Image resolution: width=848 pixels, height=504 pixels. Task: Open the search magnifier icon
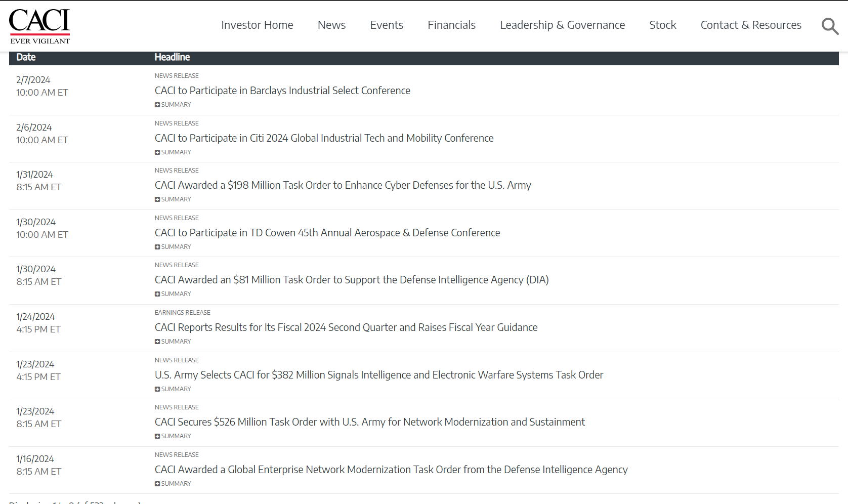coord(830,26)
